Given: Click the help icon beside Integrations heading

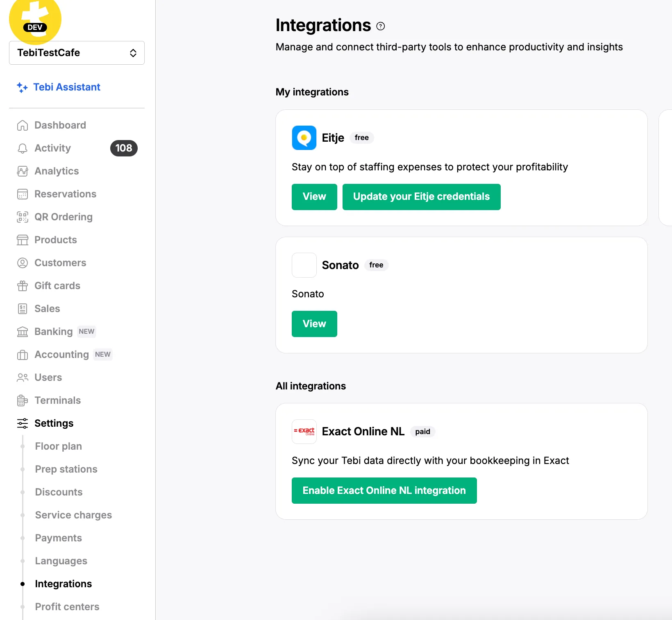Looking at the screenshot, I should tap(381, 26).
